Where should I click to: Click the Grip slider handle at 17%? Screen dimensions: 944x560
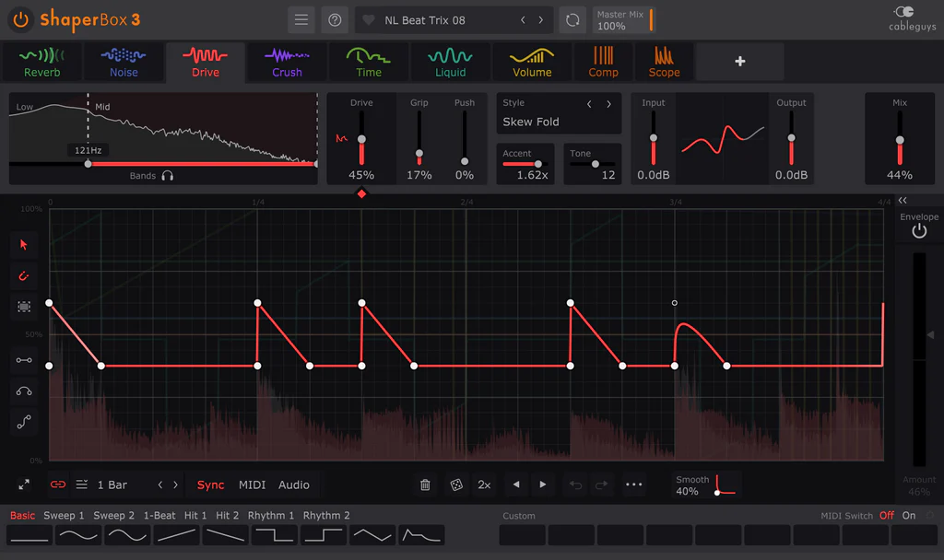point(419,154)
